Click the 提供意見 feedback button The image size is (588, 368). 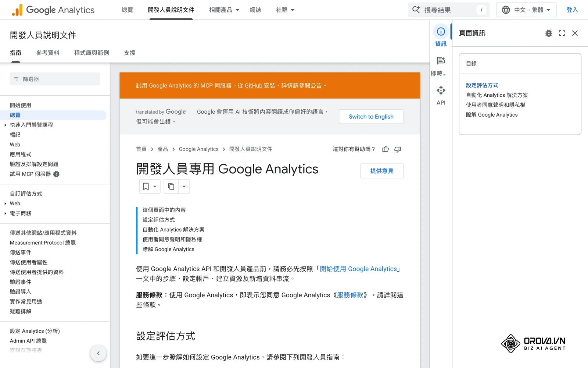pos(382,171)
